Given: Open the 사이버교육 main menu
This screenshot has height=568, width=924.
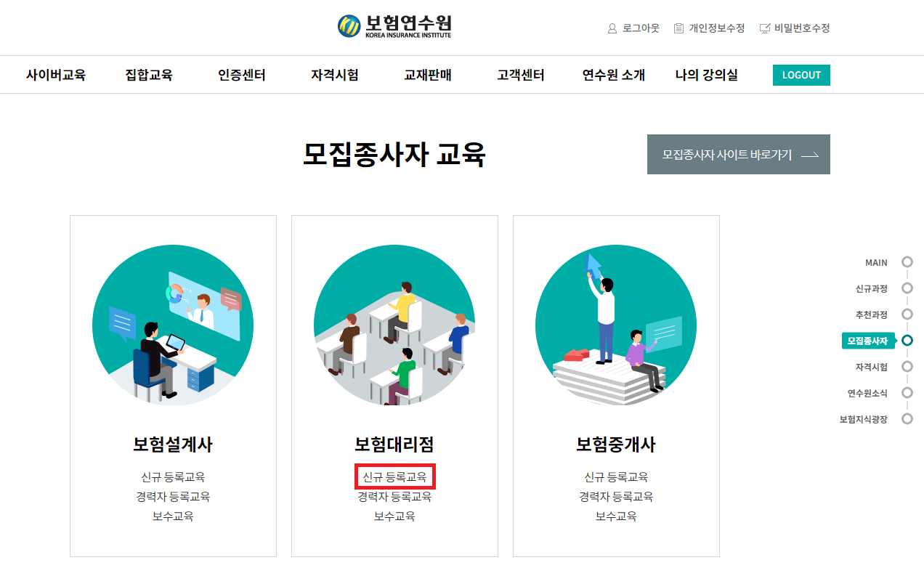Looking at the screenshot, I should tap(56, 75).
